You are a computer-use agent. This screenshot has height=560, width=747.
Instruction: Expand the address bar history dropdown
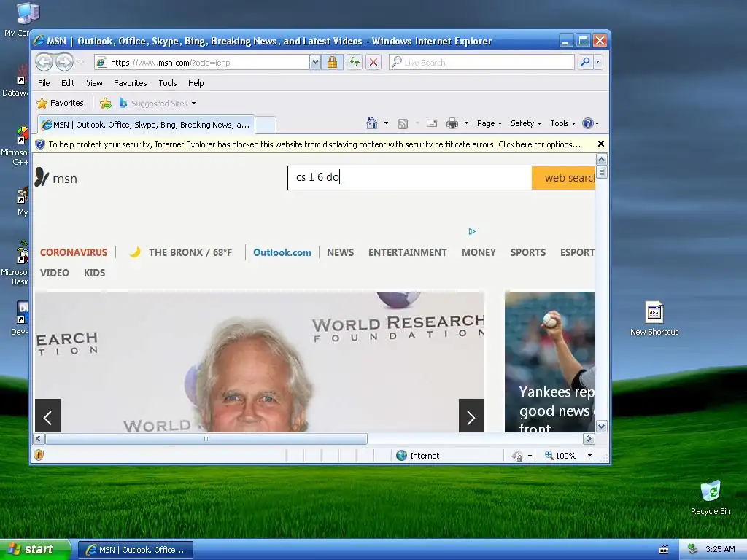[315, 63]
